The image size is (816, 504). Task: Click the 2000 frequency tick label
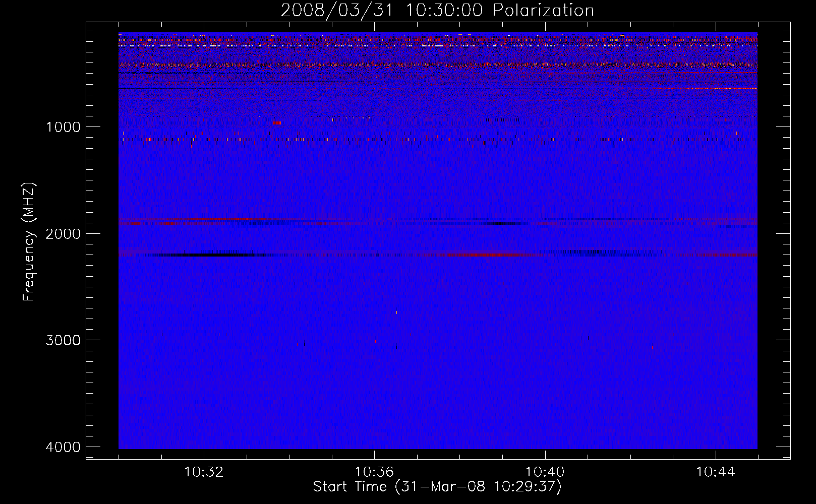[63, 233]
